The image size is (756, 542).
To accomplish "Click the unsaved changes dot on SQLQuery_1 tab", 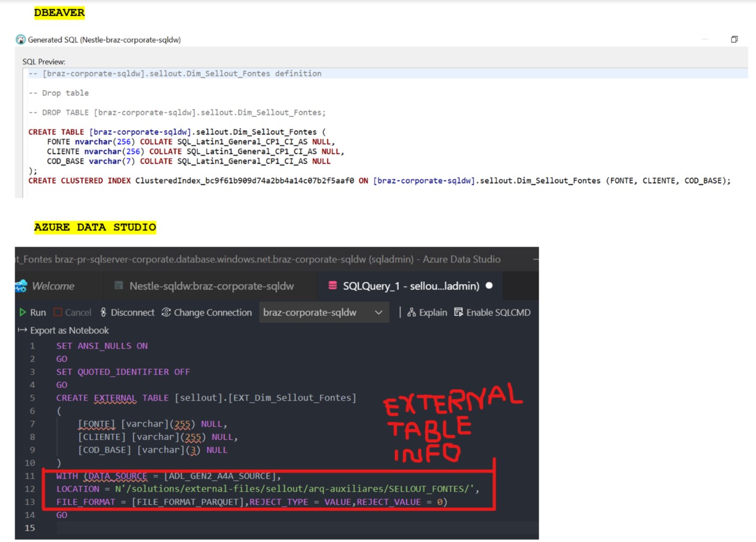I will [488, 286].
